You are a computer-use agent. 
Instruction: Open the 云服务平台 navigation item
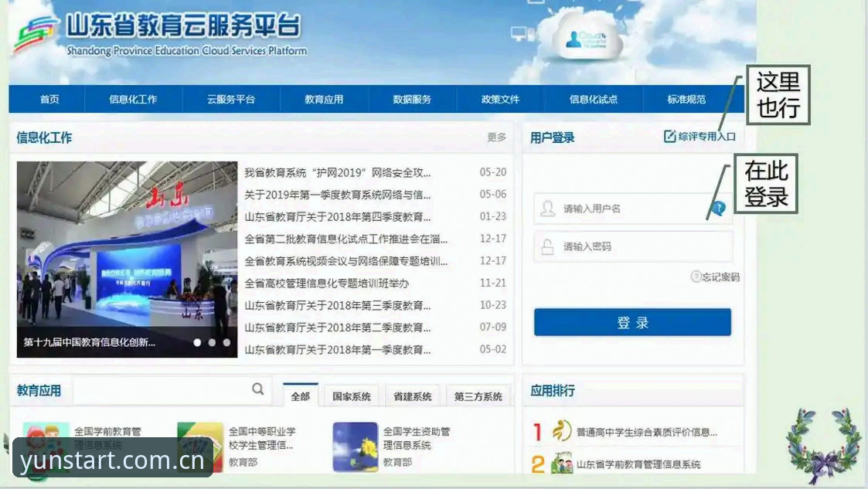pyautogui.click(x=231, y=100)
